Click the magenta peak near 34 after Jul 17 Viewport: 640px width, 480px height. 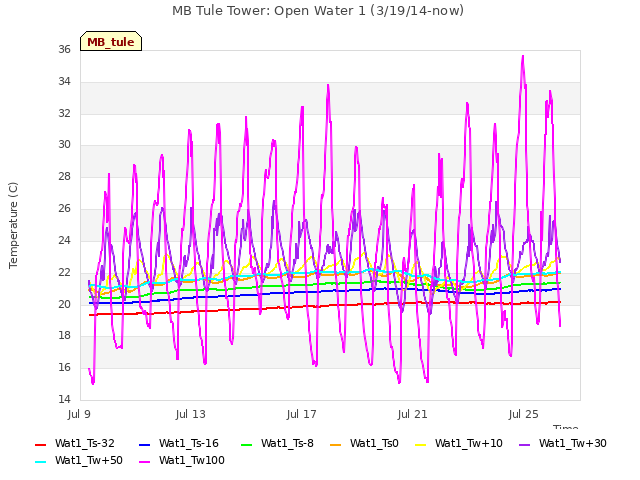pyautogui.click(x=328, y=86)
